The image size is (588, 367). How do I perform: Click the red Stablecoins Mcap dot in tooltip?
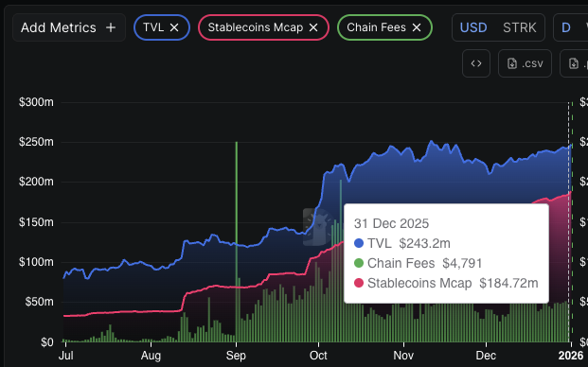click(x=359, y=283)
